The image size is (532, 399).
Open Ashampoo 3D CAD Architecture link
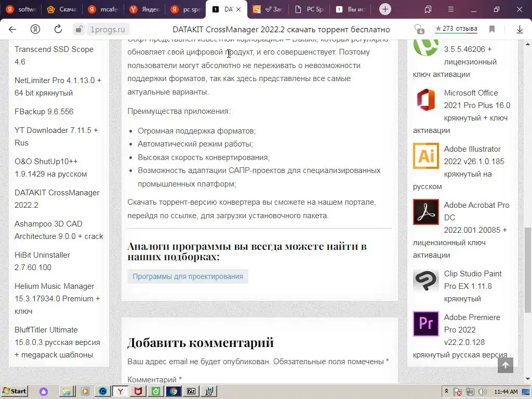(59, 230)
